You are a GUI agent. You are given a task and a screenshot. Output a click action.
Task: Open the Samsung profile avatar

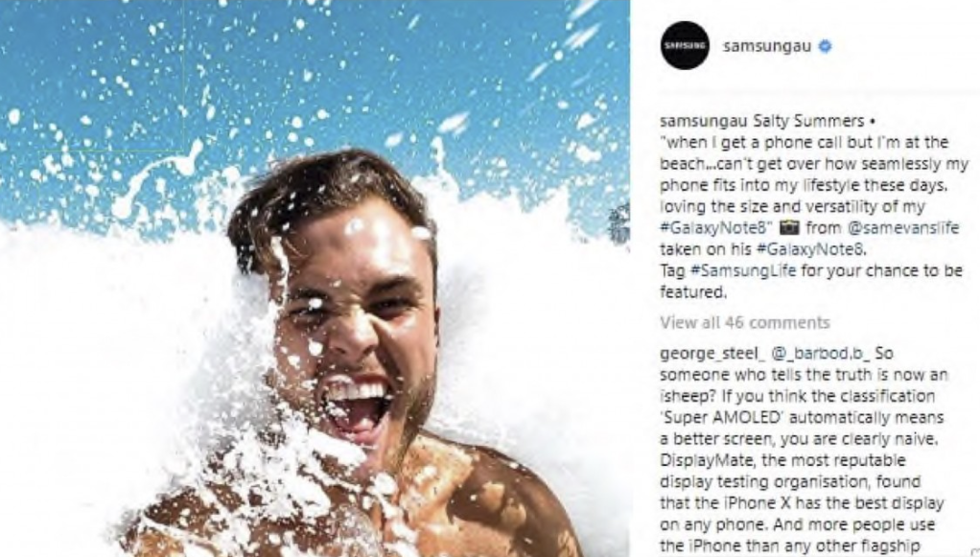point(685,46)
